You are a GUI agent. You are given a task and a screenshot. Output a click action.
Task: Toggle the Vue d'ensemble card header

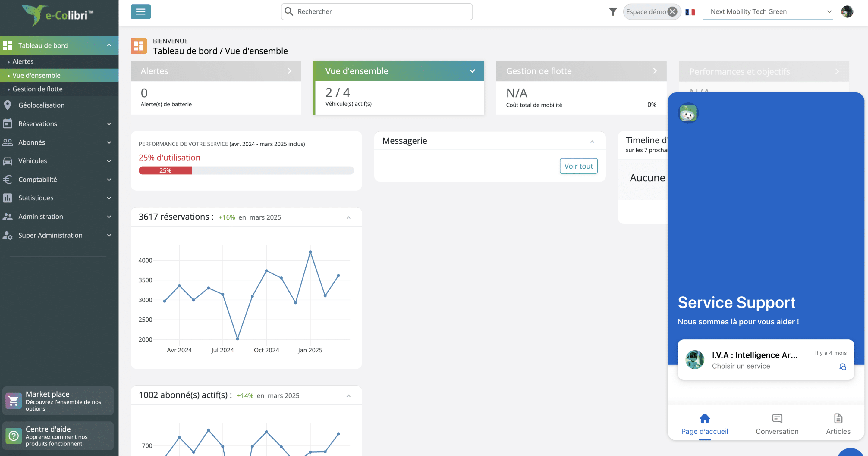(399, 71)
